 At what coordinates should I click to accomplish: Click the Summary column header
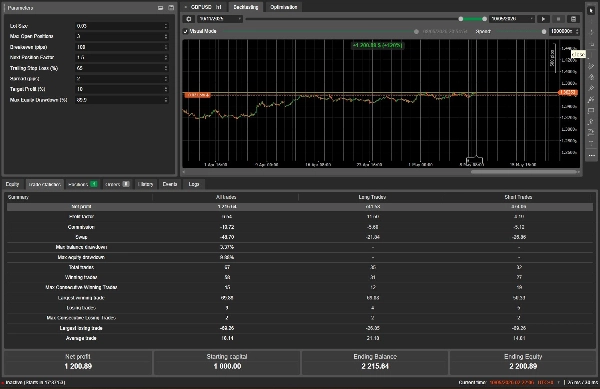[x=18, y=197]
